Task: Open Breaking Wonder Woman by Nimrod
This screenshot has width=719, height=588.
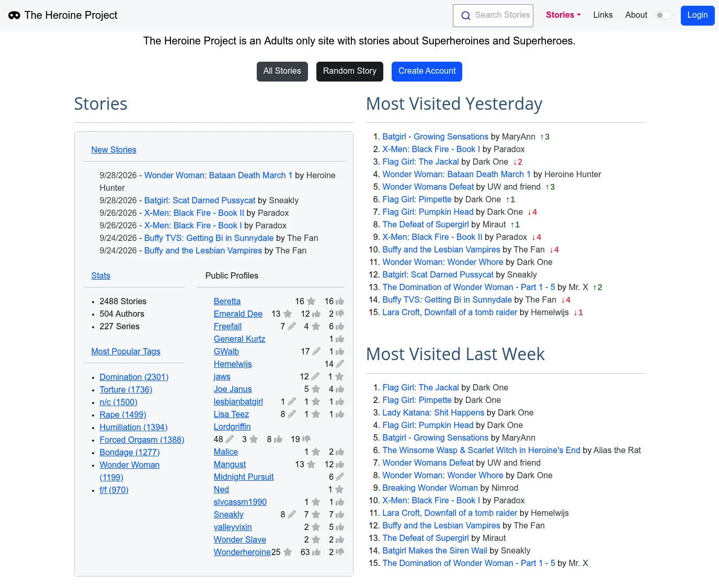Action: 430,488
